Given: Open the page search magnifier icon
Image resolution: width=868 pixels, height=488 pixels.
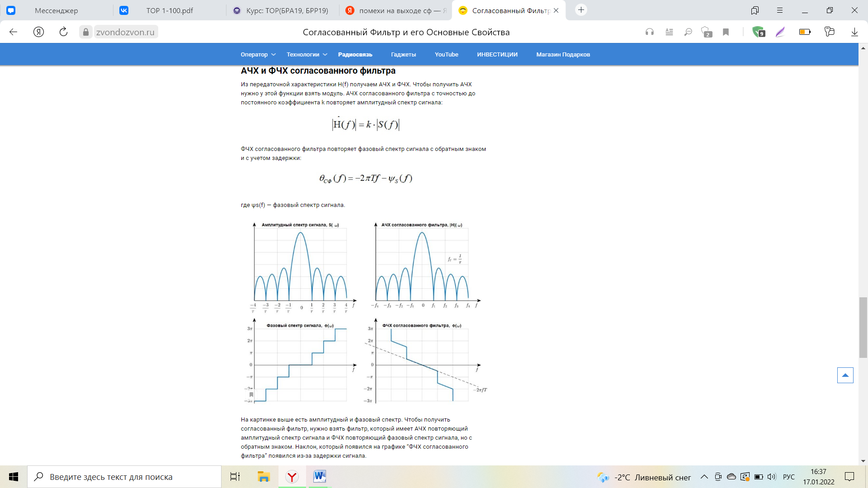Looking at the screenshot, I should click(688, 32).
